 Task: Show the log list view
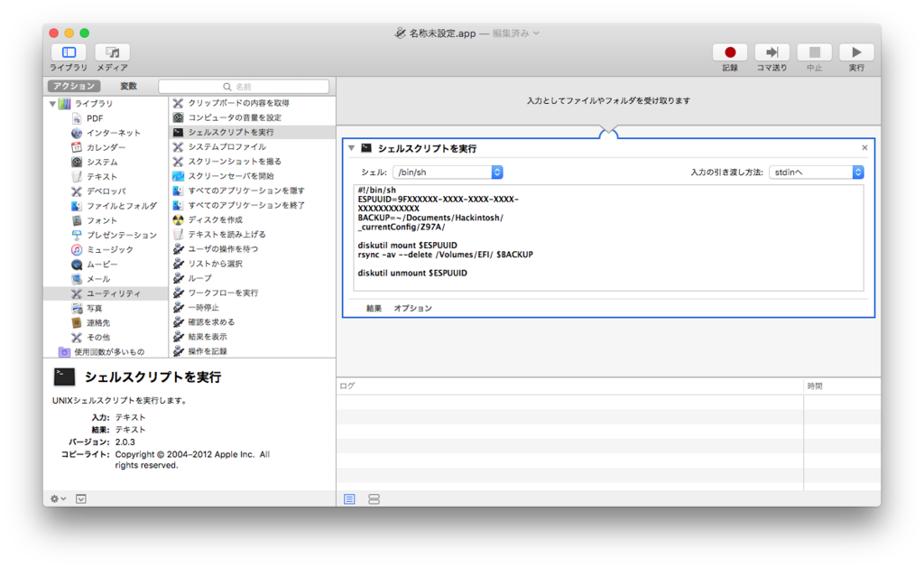pyautogui.click(x=349, y=499)
